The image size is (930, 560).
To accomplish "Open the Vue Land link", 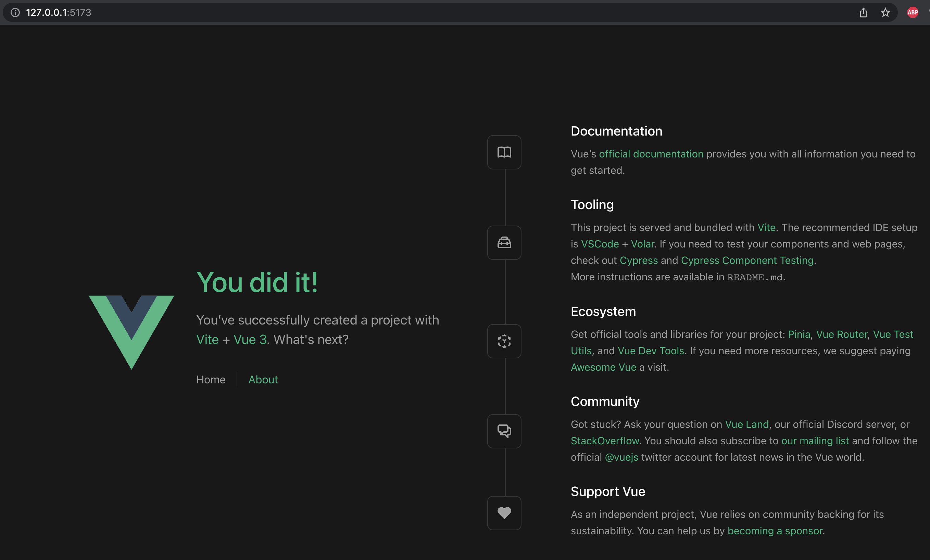I will tap(746, 424).
